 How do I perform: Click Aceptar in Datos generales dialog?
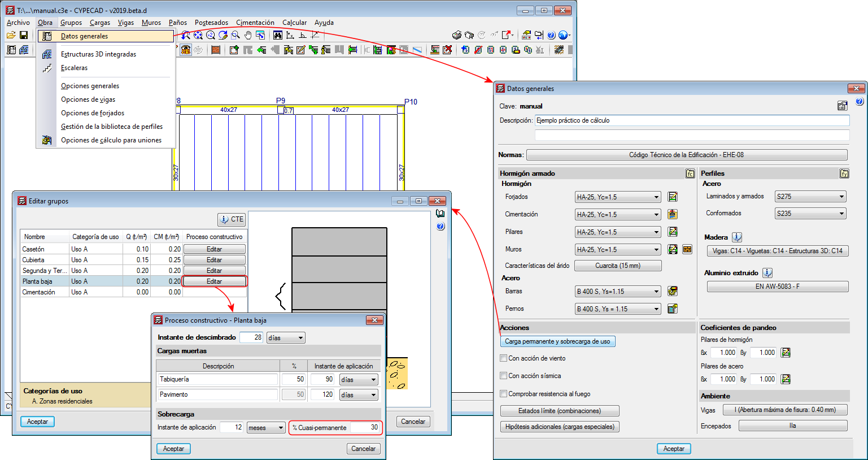[674, 449]
